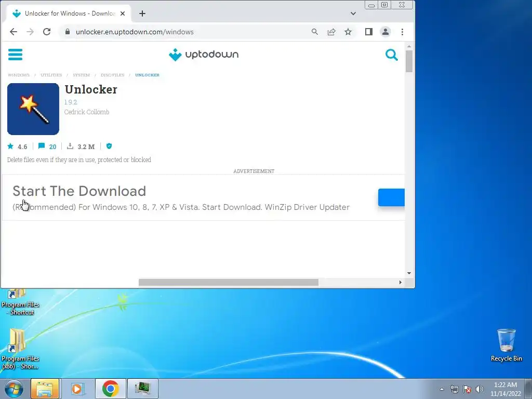Click the blue advertisement button
The image size is (532, 399).
click(391, 197)
